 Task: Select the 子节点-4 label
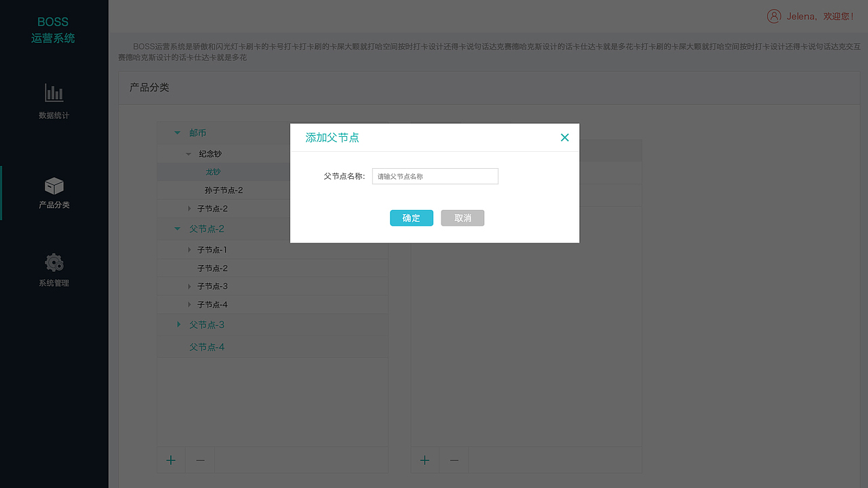(212, 304)
